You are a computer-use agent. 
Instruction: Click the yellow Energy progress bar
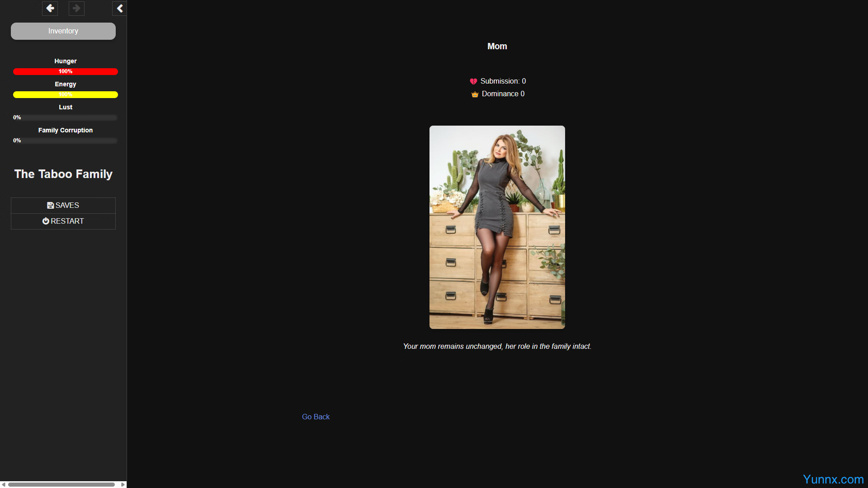click(x=66, y=94)
